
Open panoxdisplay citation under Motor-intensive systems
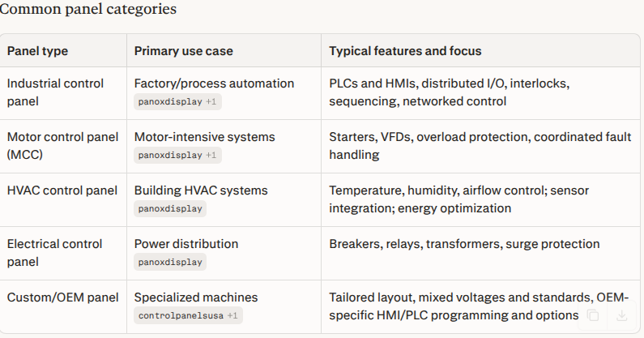click(177, 155)
